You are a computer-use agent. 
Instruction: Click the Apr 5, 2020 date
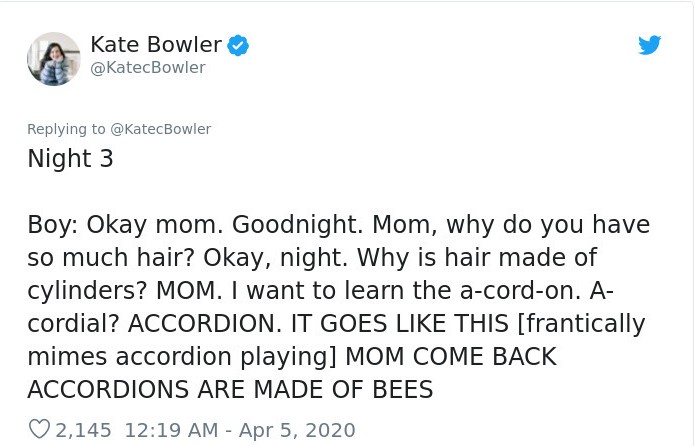pos(295,430)
